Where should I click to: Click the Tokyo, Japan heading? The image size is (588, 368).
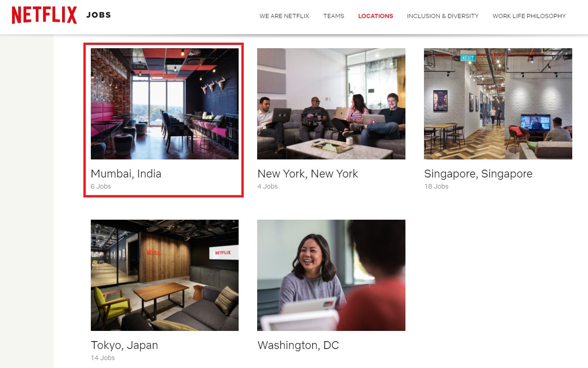pos(124,345)
